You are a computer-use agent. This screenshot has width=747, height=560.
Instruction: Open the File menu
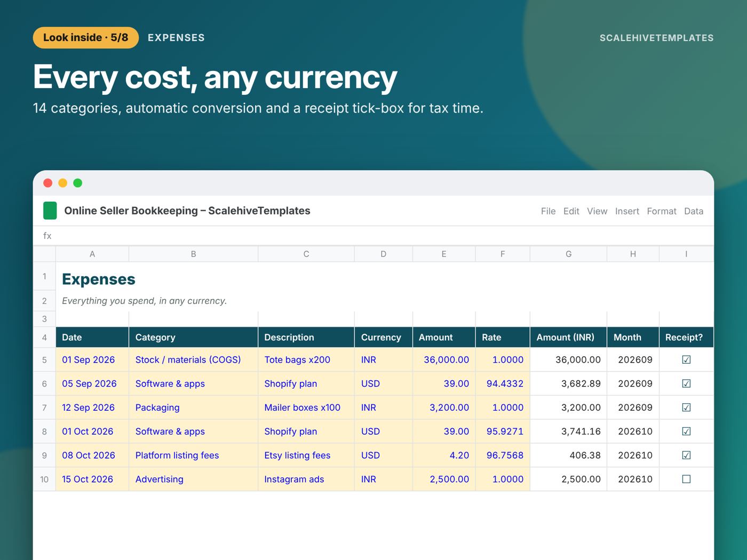coord(548,211)
